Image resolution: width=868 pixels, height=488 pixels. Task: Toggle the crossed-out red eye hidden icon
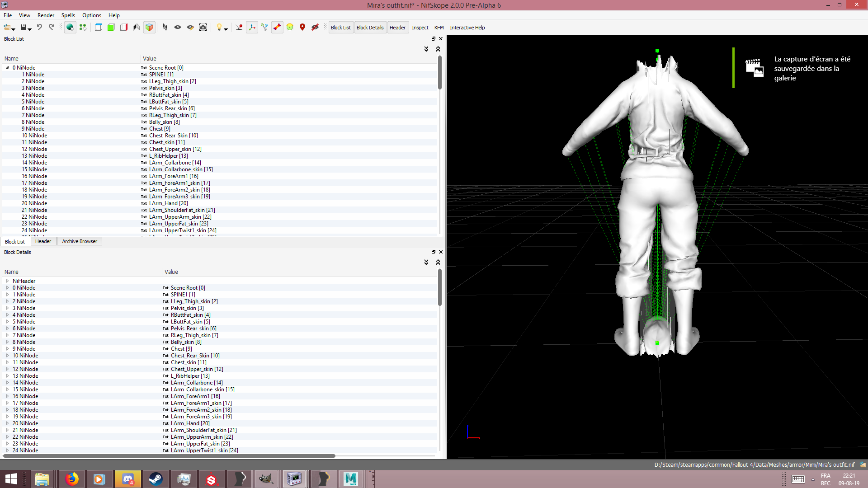315,28
